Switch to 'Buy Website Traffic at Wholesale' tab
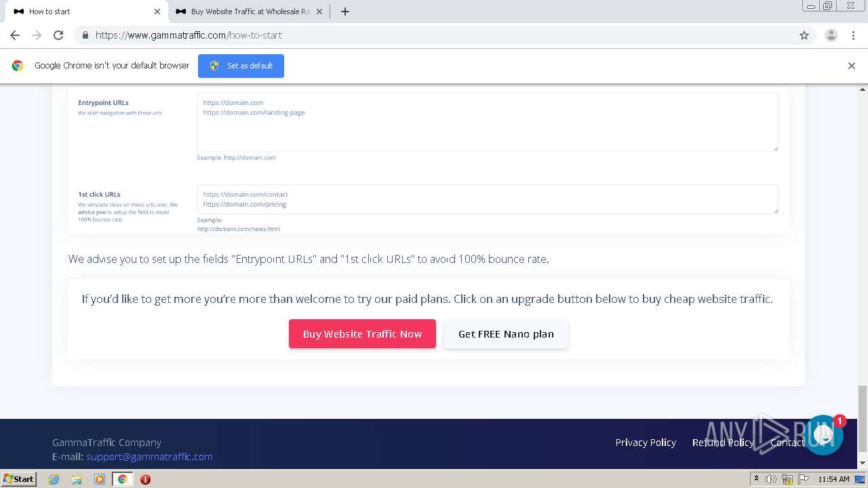Screen dimensions: 868x488 click(x=249, y=12)
